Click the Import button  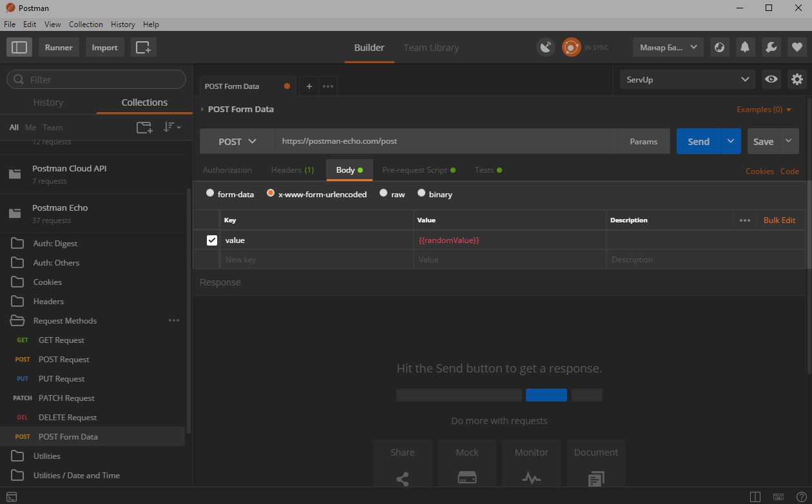(x=104, y=47)
